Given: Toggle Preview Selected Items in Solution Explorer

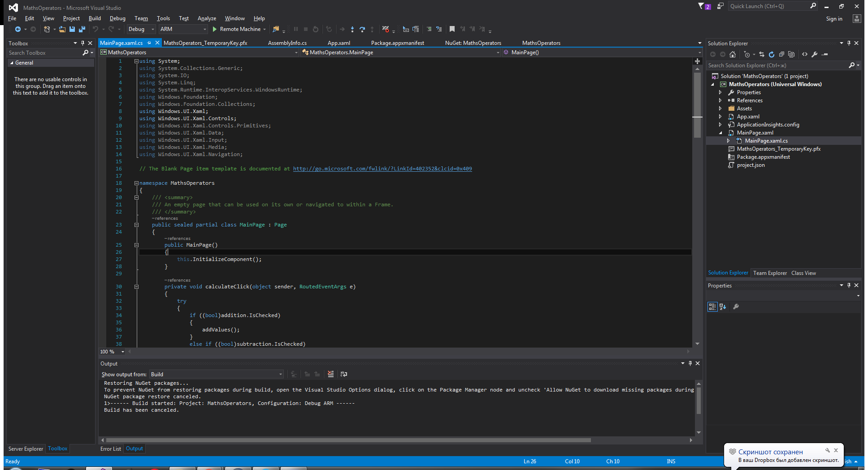Looking at the screenshot, I should 825,54.
